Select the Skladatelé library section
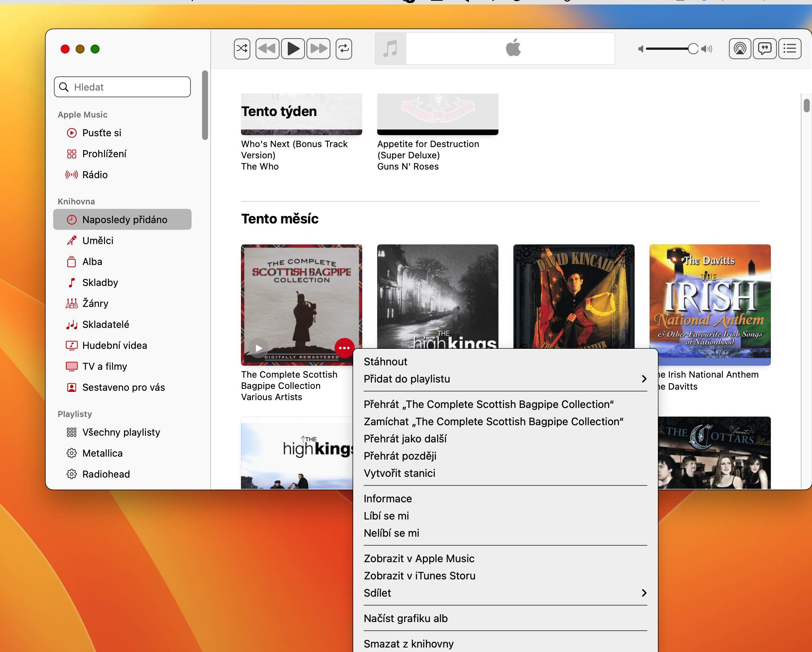Image resolution: width=812 pixels, height=652 pixels. coord(106,324)
